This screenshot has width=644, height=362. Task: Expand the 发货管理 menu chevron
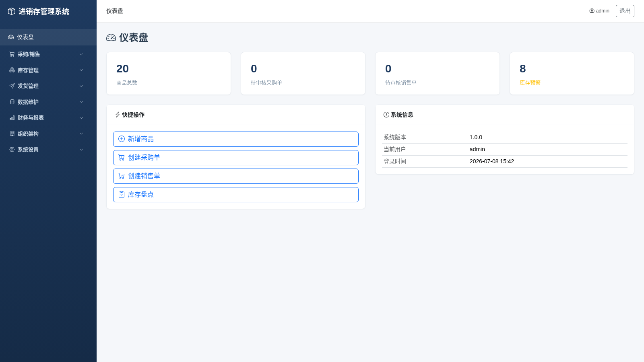[81, 86]
